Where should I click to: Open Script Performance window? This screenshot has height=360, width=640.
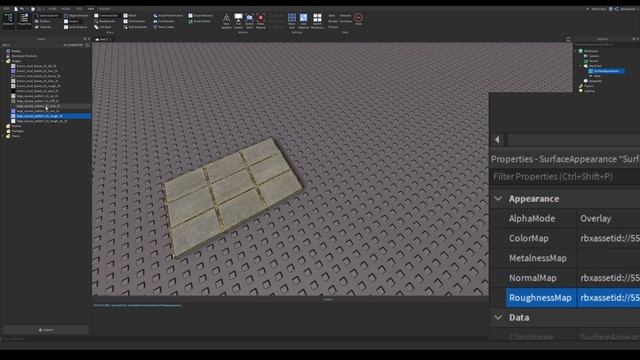tap(168, 16)
